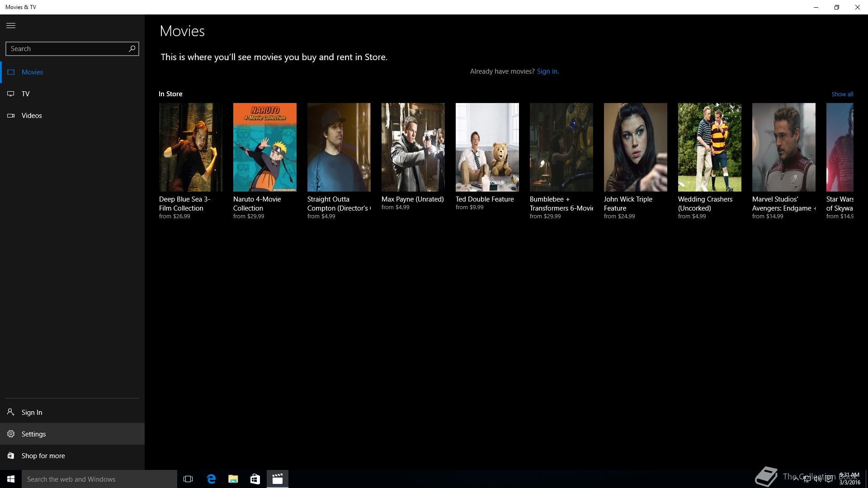Close the Movies & TV window
The image size is (868, 488).
(x=858, y=7)
